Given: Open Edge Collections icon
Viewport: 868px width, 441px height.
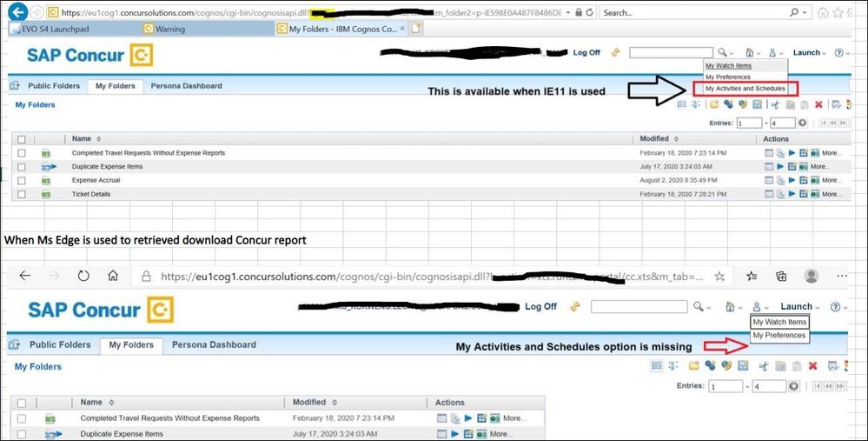Looking at the screenshot, I should pos(781,276).
